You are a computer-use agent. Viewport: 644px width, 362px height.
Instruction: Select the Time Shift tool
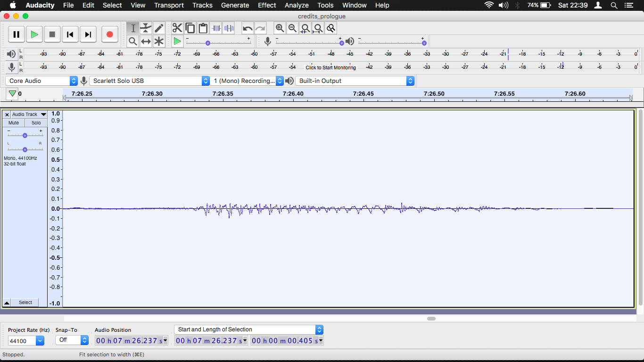coord(146,41)
